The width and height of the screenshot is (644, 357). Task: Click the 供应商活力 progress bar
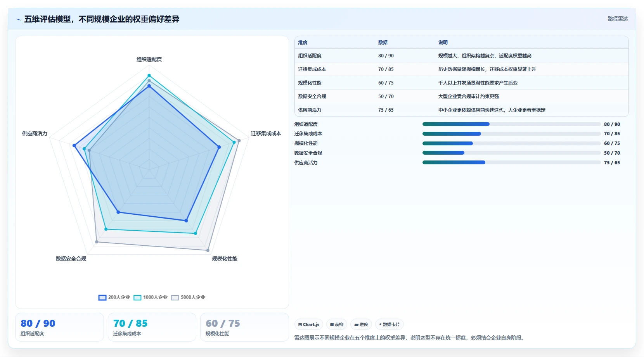pyautogui.click(x=511, y=162)
